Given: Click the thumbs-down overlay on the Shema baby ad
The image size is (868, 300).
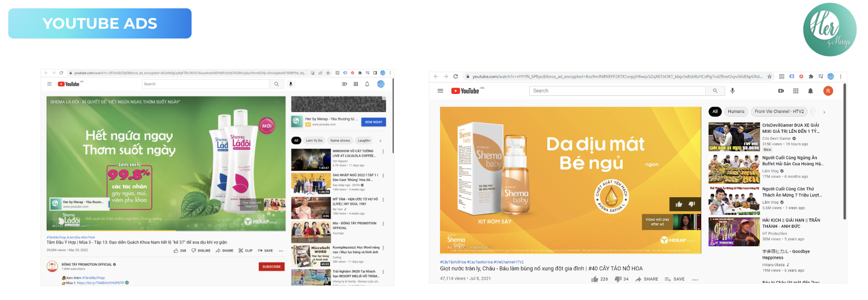Looking at the screenshot, I should tap(691, 204).
